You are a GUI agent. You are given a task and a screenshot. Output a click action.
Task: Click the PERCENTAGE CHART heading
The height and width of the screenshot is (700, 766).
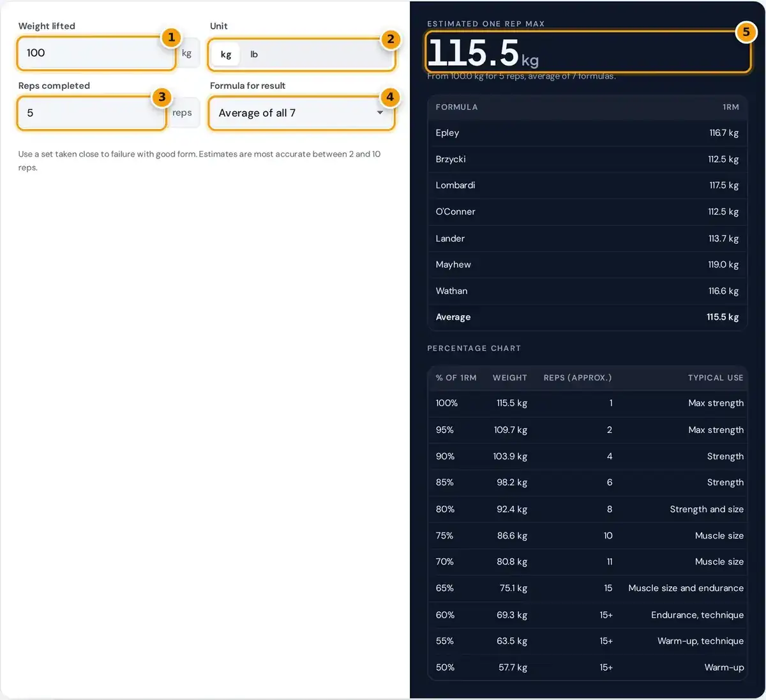(474, 348)
